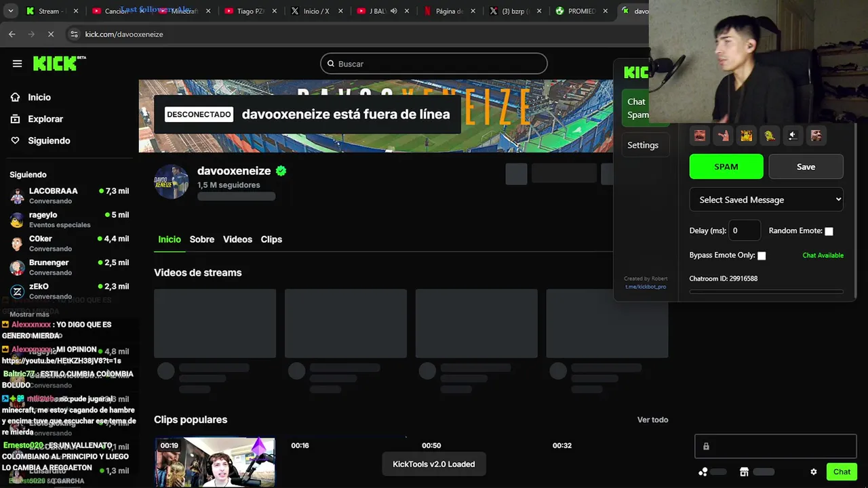868x488 pixels.
Task: Click the Chat Available status text
Action: [823, 256]
